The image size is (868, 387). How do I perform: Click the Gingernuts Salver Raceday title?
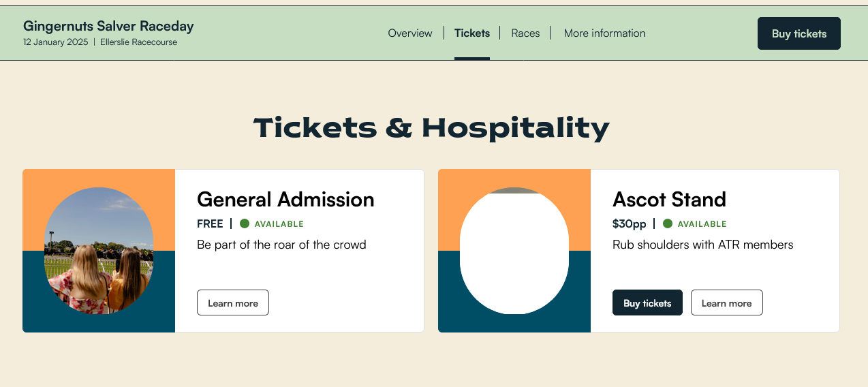(108, 26)
